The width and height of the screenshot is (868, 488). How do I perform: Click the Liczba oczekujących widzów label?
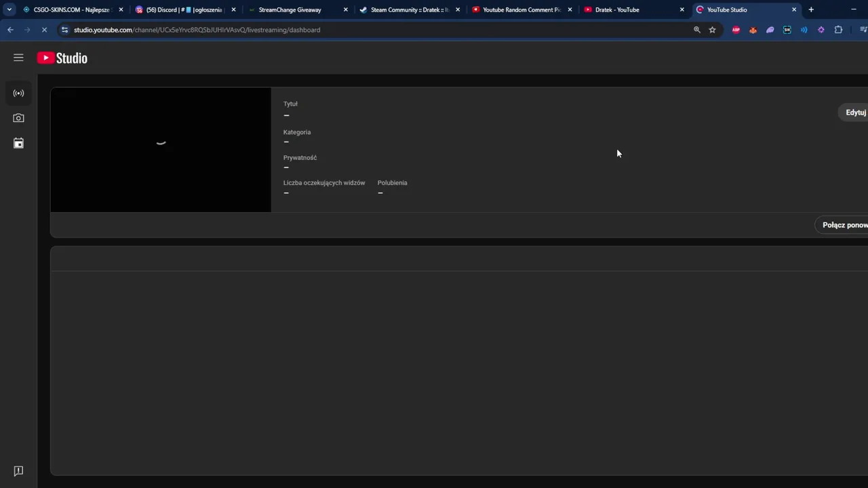pos(324,183)
